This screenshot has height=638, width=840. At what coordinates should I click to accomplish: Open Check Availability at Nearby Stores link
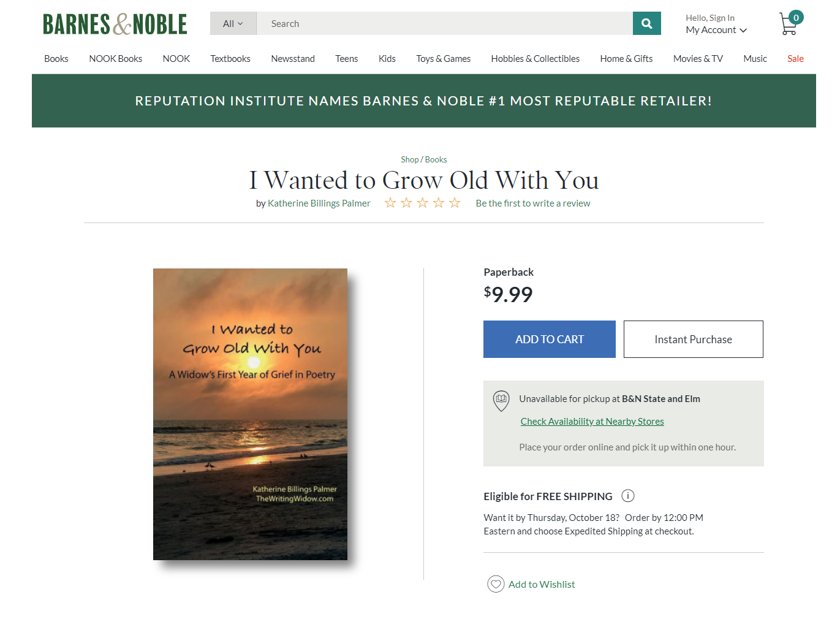592,422
